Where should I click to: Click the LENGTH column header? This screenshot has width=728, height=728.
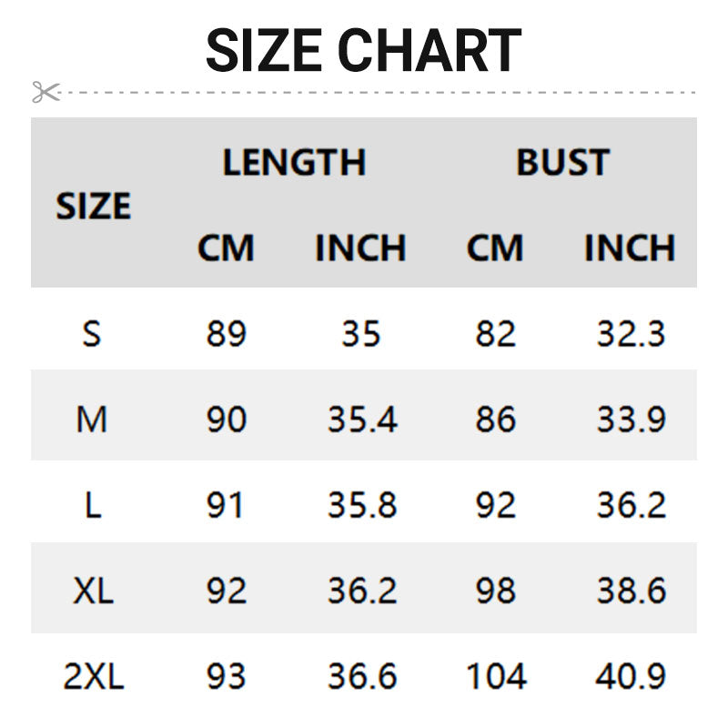[x=294, y=163]
